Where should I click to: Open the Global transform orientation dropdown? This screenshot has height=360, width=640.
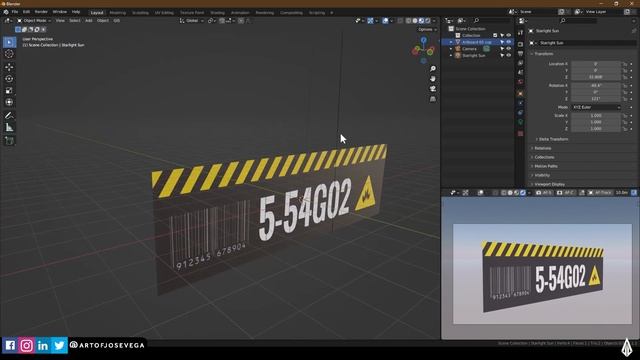tap(191, 20)
